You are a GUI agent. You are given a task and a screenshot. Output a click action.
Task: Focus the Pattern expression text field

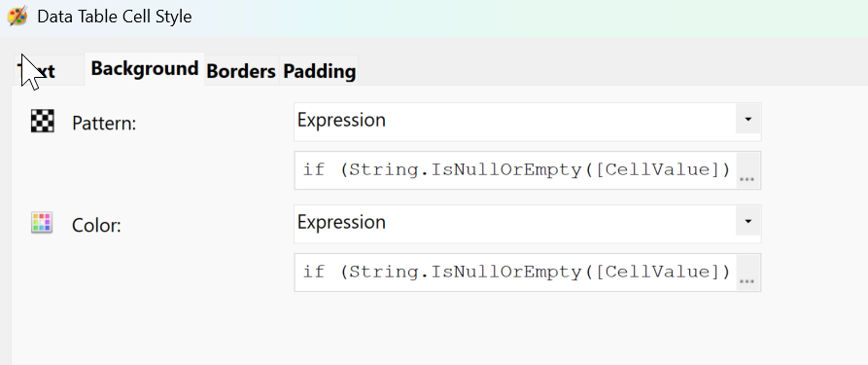coord(515,170)
